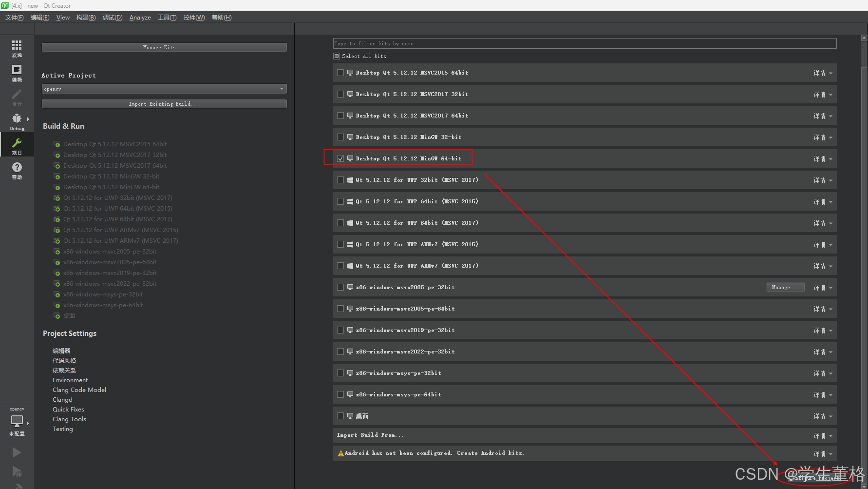868x489 pixels.
Task: Enable kit Qt 5.12.12 for UWP 32bit (MSVC 2017) in sidebar
Action: pyautogui.click(x=117, y=198)
